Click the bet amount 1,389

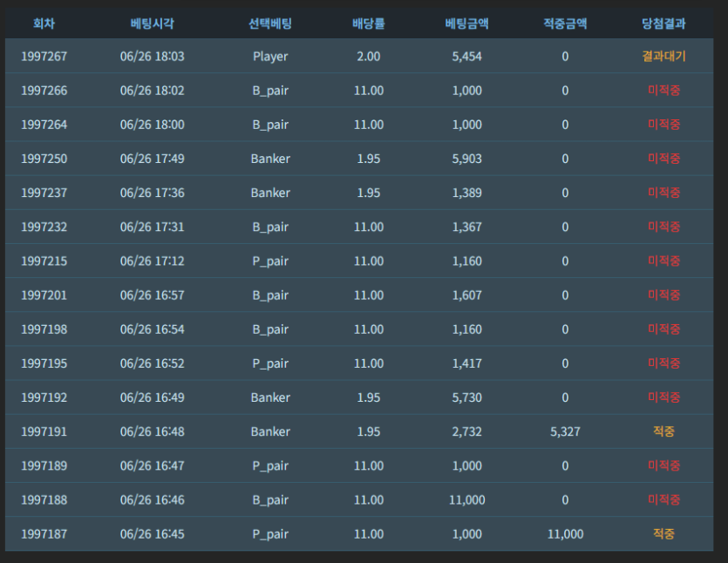pyautogui.click(x=466, y=193)
